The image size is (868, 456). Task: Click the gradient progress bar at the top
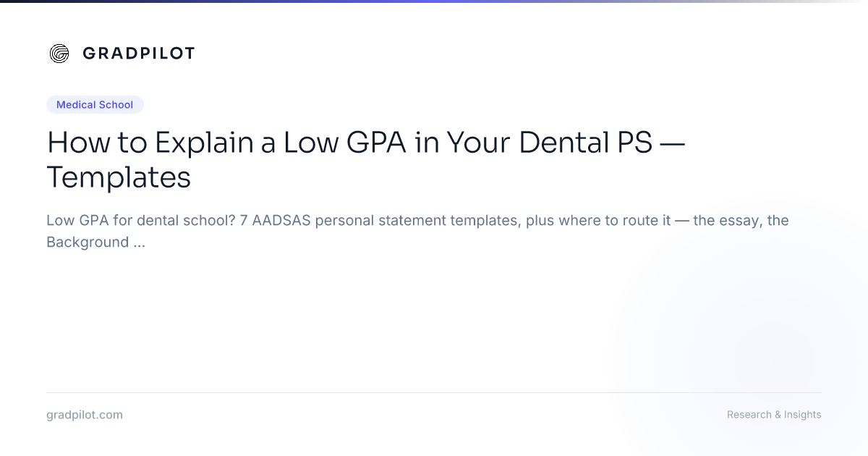tap(434, 1)
